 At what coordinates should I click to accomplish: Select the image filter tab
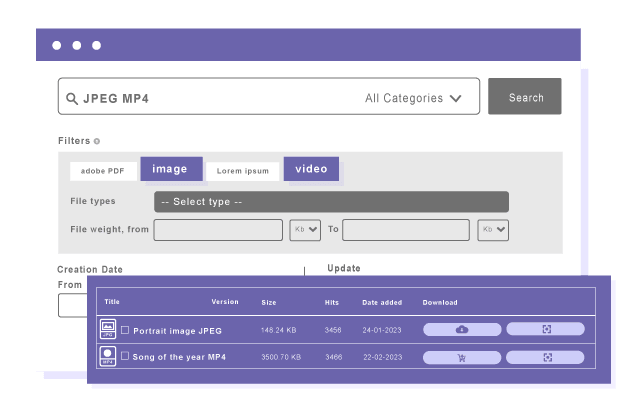coord(171,169)
